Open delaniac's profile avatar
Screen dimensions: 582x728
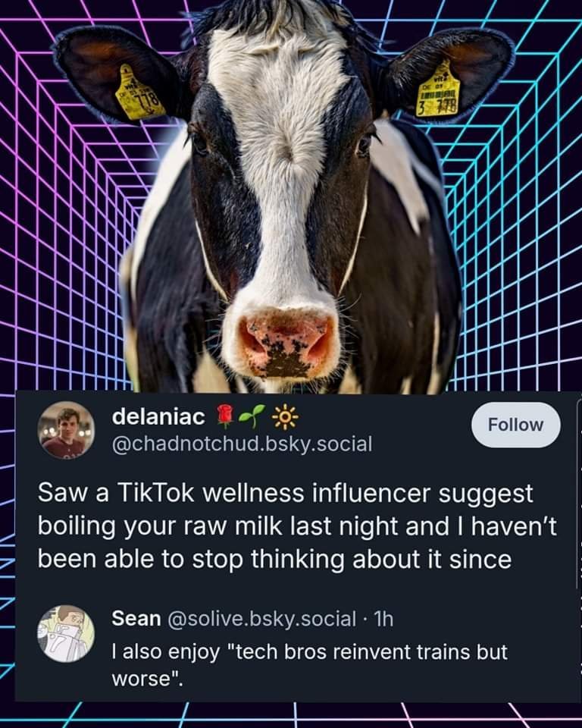pos(67,430)
